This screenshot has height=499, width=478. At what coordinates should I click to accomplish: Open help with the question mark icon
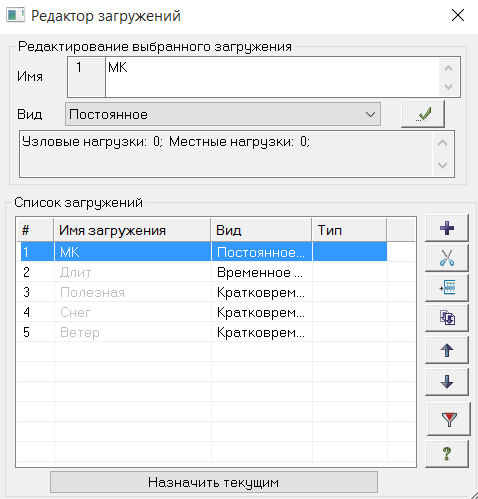447,454
